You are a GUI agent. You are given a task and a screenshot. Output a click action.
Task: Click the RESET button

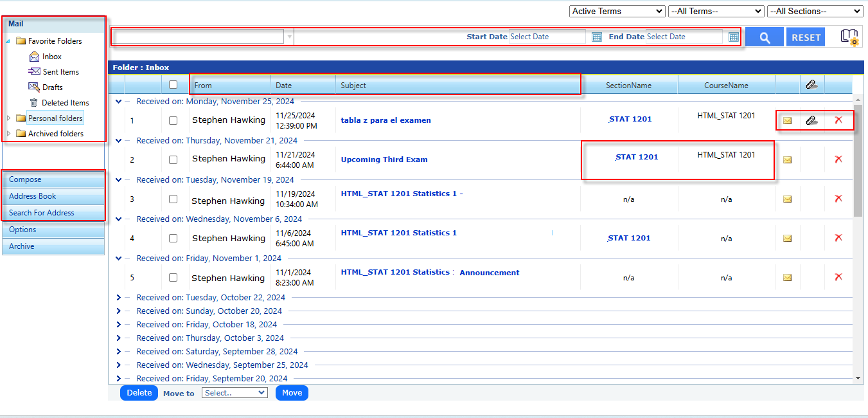pyautogui.click(x=806, y=37)
